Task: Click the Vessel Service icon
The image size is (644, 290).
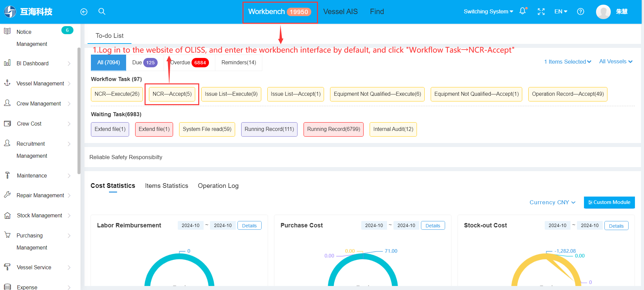Action: tap(7, 267)
